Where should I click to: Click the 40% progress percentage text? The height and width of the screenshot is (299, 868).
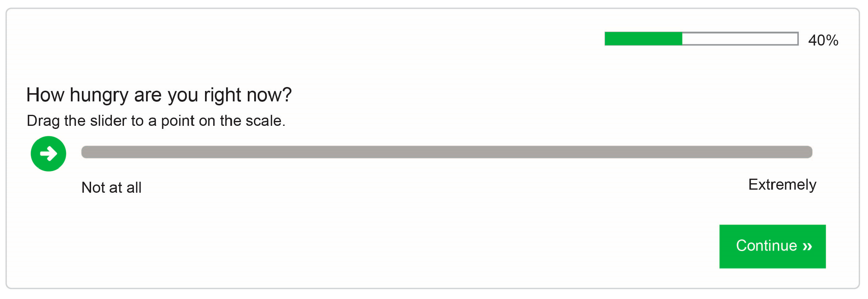pos(823,40)
